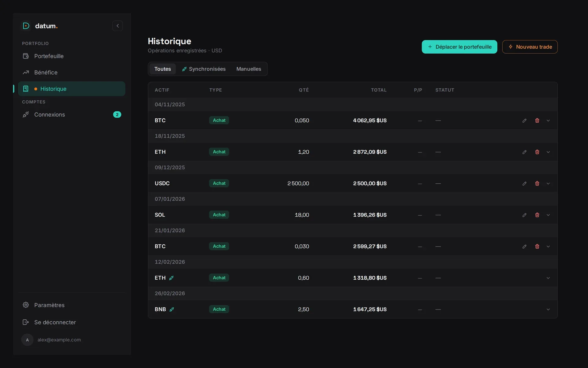
Task: Open Bénéfice in the sidebar
Action: pos(72,72)
